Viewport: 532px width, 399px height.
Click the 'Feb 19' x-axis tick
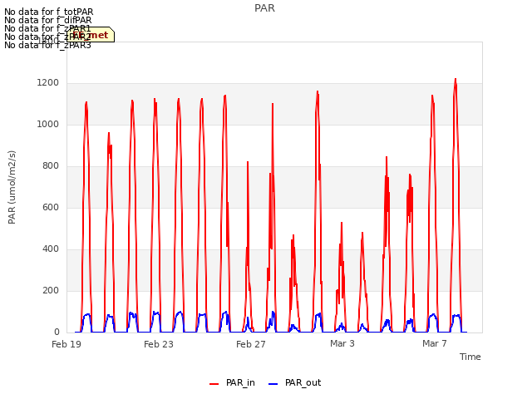66,344
